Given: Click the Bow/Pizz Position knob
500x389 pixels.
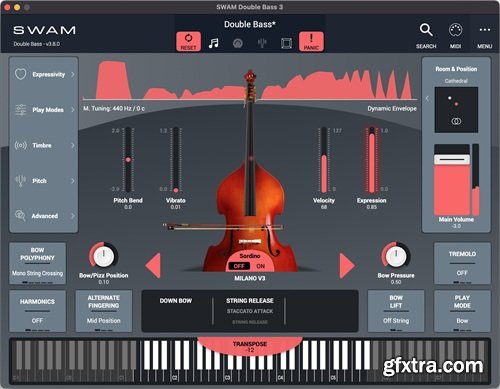Looking at the screenshot, I should click(x=104, y=256).
